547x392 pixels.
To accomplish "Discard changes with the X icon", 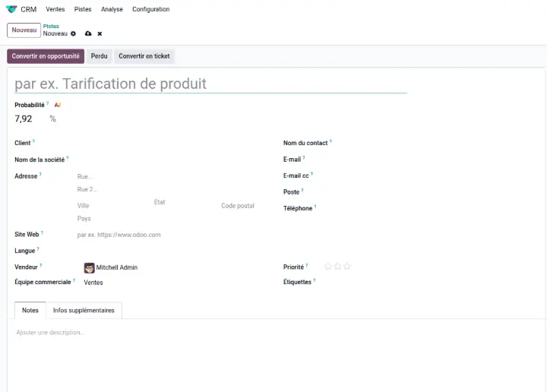I will [100, 33].
